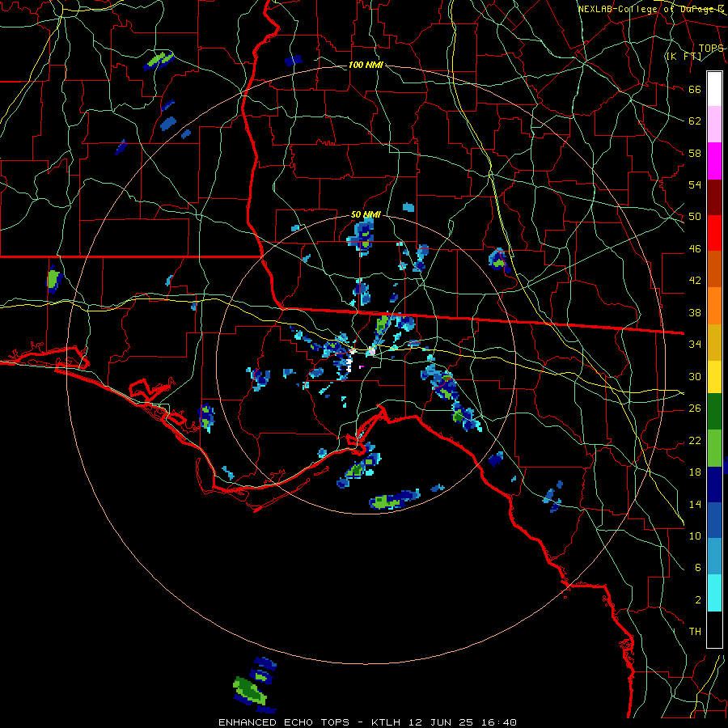Viewport: 728px width, 728px height.
Task: Click the K FT units label
Action: click(684, 57)
